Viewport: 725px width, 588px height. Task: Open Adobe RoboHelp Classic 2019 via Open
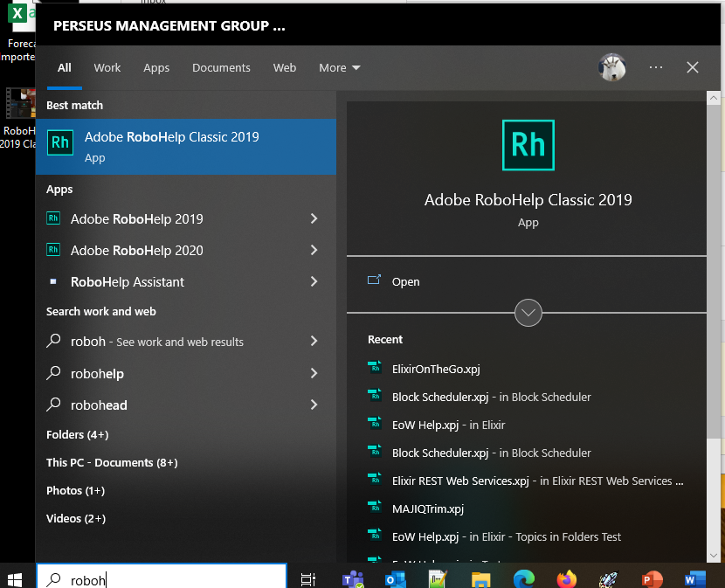click(404, 281)
